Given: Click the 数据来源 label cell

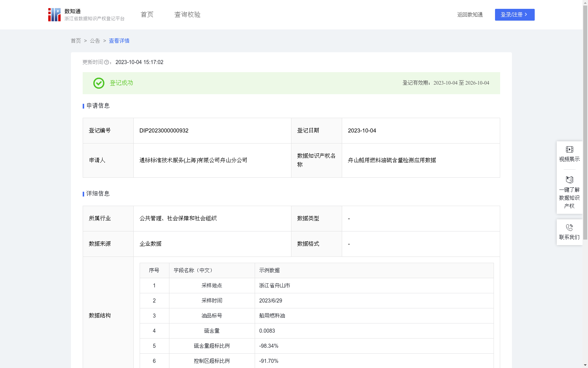Looking at the screenshot, I should tap(108, 244).
